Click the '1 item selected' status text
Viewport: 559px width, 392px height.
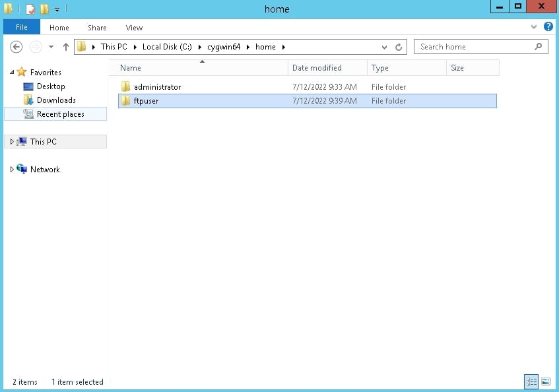coord(77,382)
